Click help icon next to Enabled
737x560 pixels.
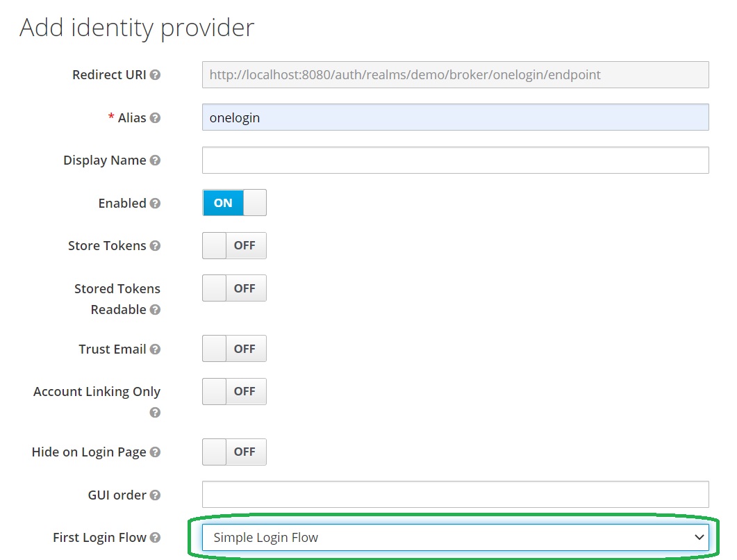click(x=155, y=204)
